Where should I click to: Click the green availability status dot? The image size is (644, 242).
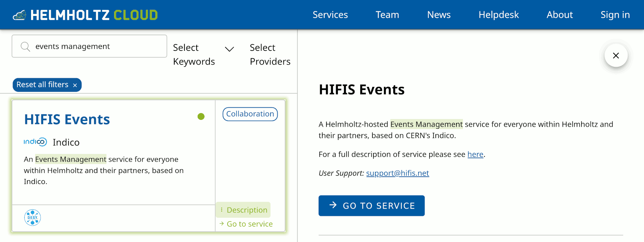click(201, 116)
